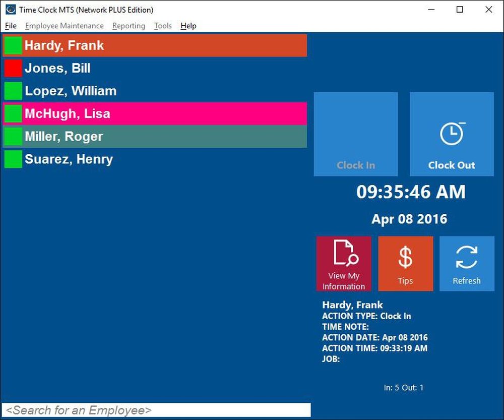The height and width of the screenshot is (420, 504).
Task: Click red status square for Jones, Bill
Action: click(x=13, y=68)
